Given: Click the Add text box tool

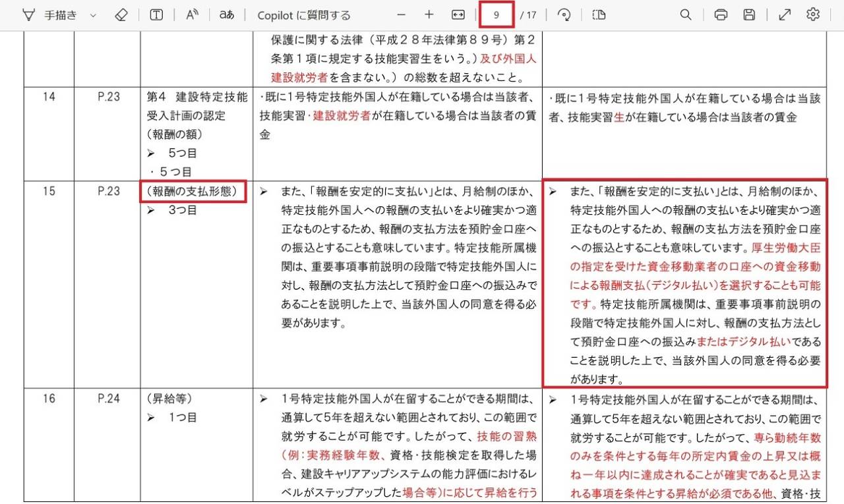Looking at the screenshot, I should (x=156, y=15).
